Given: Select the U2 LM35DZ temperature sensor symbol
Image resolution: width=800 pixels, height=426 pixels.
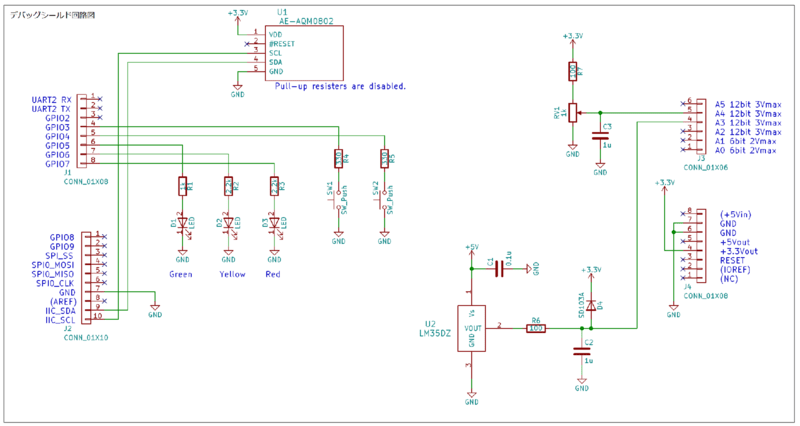Looking at the screenshot, I should pyautogui.click(x=471, y=327).
